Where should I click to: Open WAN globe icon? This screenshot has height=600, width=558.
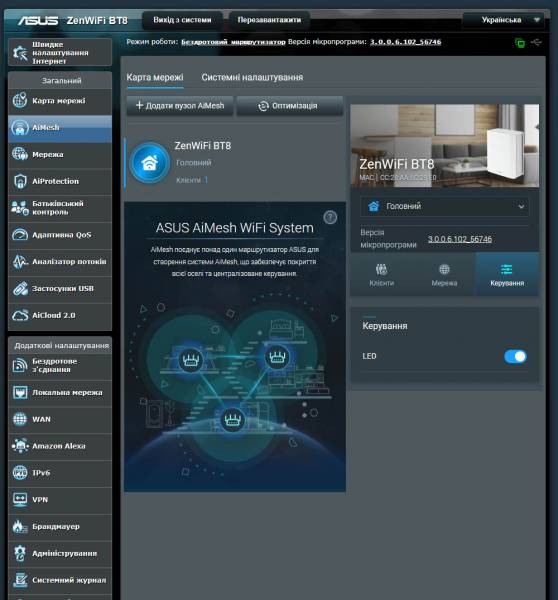[x=20, y=419]
